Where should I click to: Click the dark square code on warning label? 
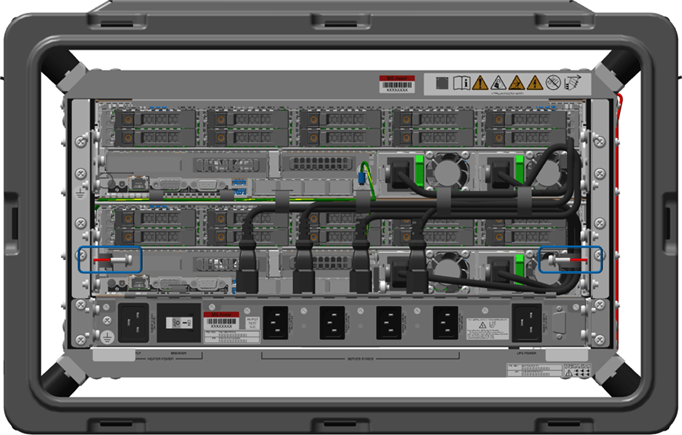[442, 83]
